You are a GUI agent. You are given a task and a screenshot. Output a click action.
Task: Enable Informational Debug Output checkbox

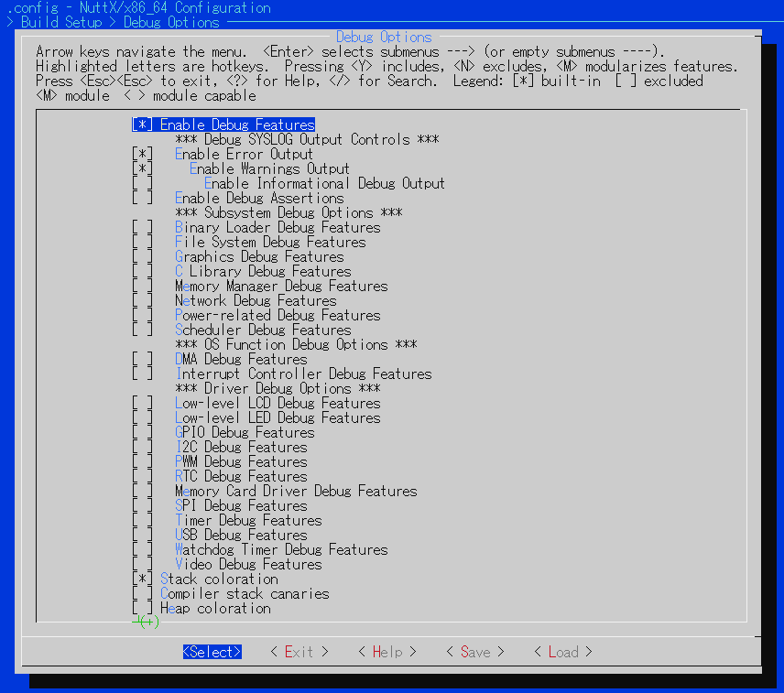point(143,183)
